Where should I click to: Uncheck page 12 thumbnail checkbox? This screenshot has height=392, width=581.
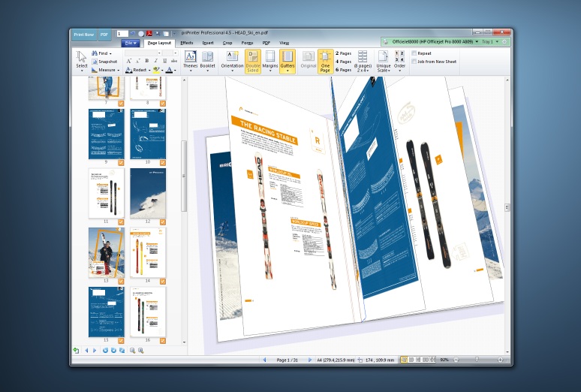[163, 222]
